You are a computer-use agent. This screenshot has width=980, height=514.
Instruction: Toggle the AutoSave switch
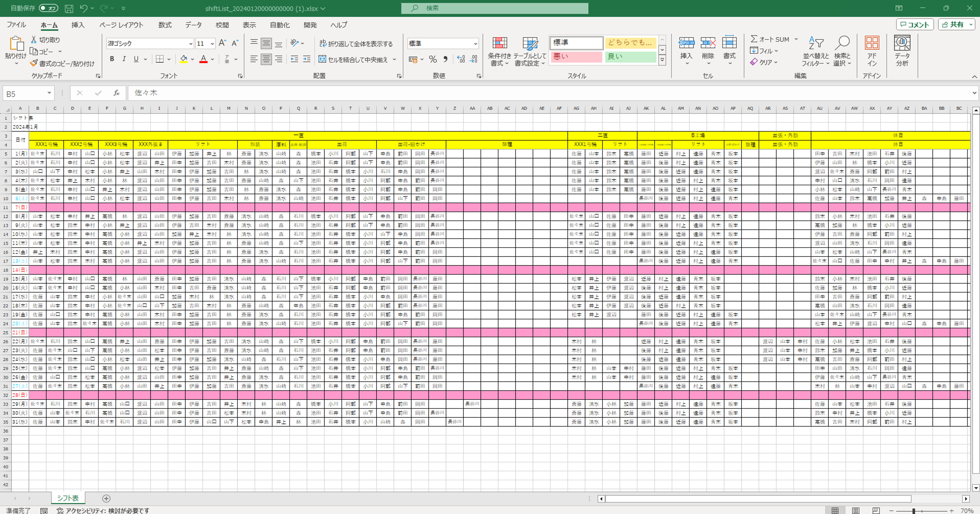tap(48, 8)
